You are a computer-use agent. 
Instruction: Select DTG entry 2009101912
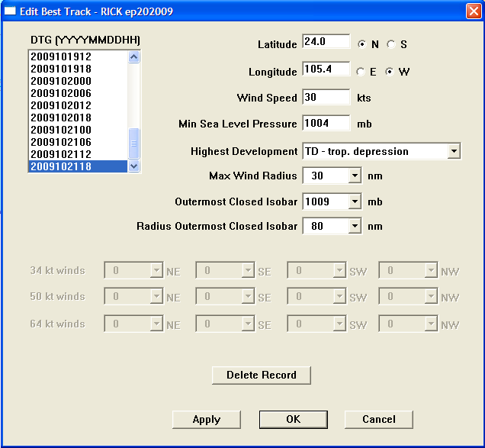tap(61, 56)
